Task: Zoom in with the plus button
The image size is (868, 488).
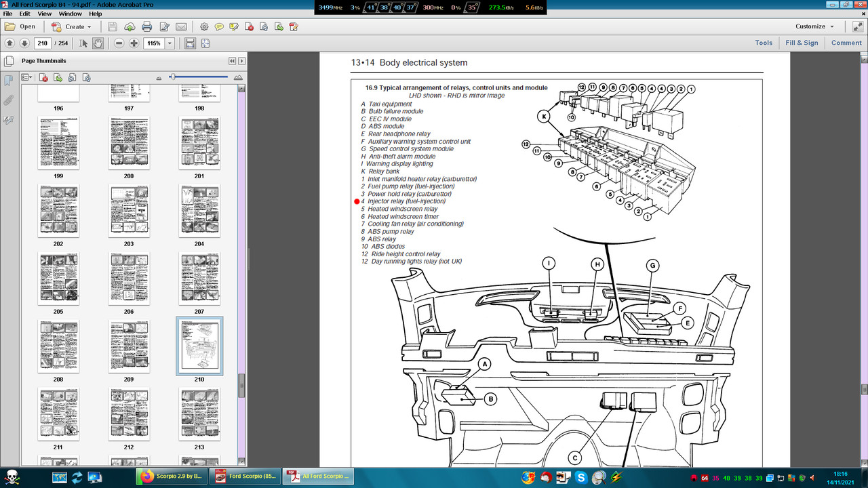Action: (134, 43)
